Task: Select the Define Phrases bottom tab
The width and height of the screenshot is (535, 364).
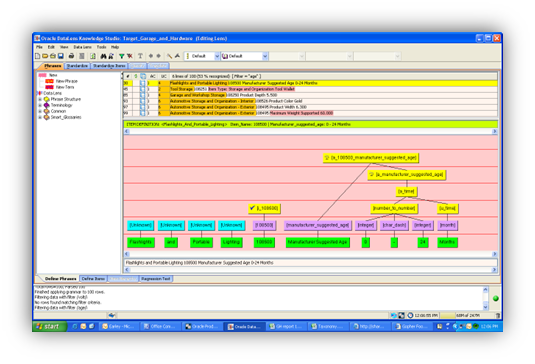Action: 60,279
